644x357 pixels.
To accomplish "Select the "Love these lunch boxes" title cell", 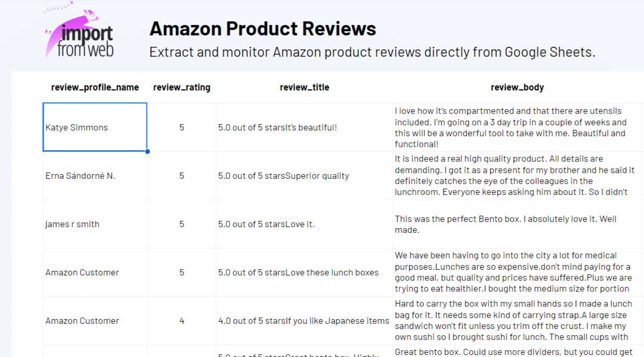I will pos(304,272).
